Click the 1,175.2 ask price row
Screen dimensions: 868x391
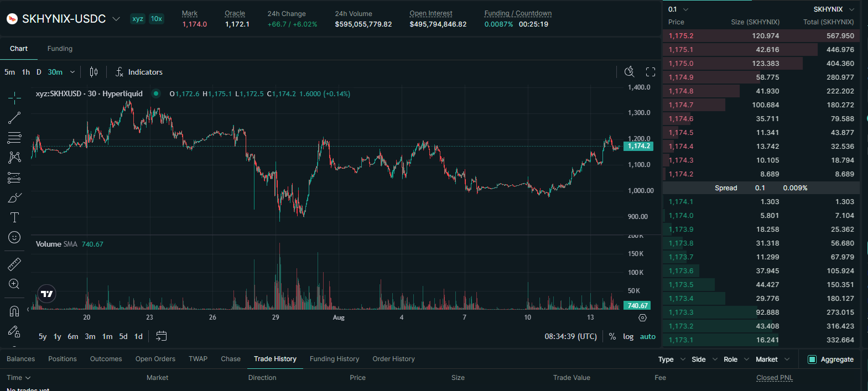pos(762,36)
